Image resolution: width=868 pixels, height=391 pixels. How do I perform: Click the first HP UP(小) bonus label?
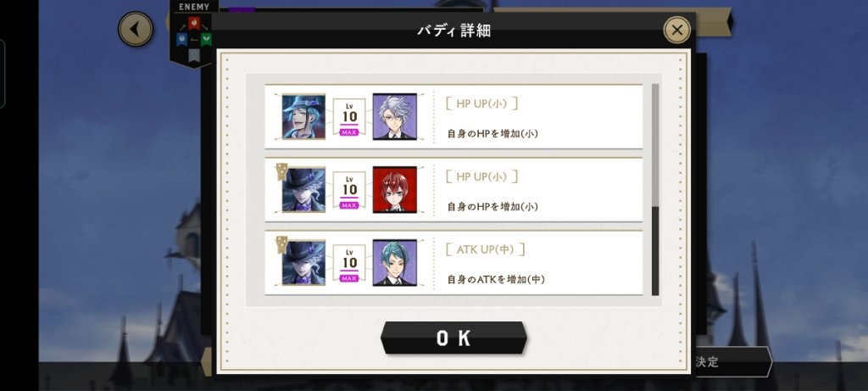(481, 103)
